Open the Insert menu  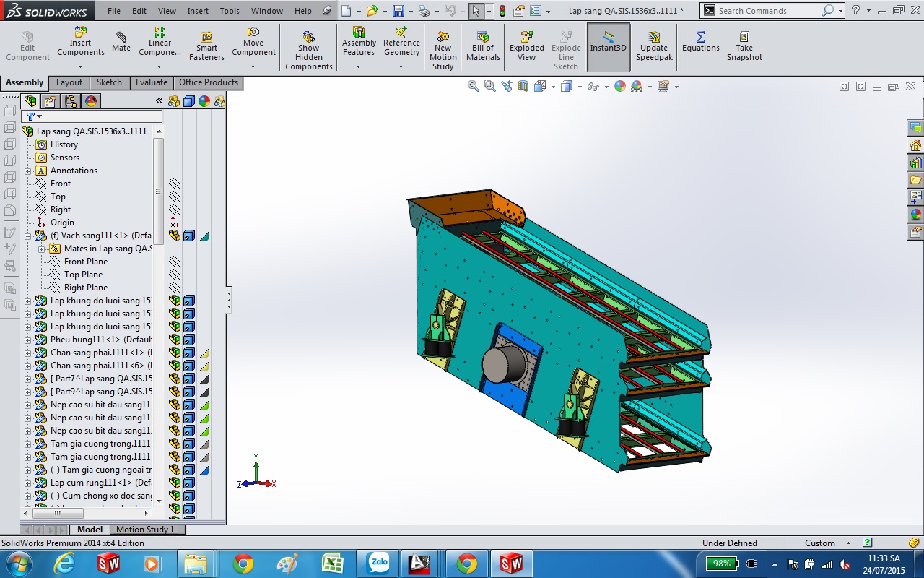198,11
